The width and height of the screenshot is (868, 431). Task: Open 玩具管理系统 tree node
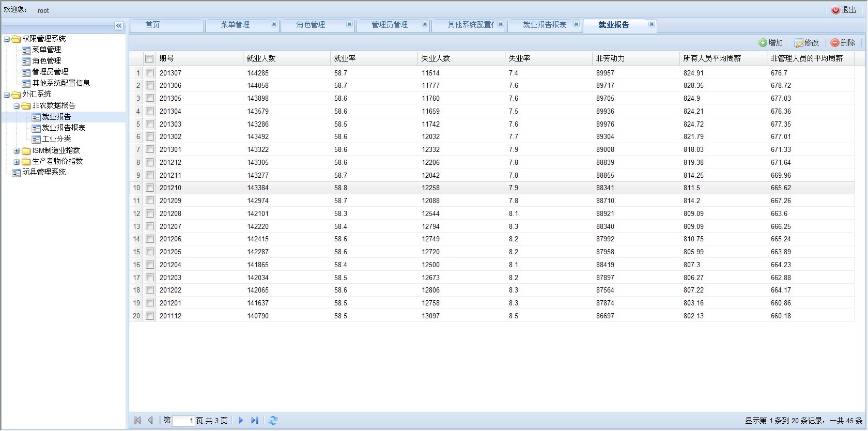pos(44,172)
